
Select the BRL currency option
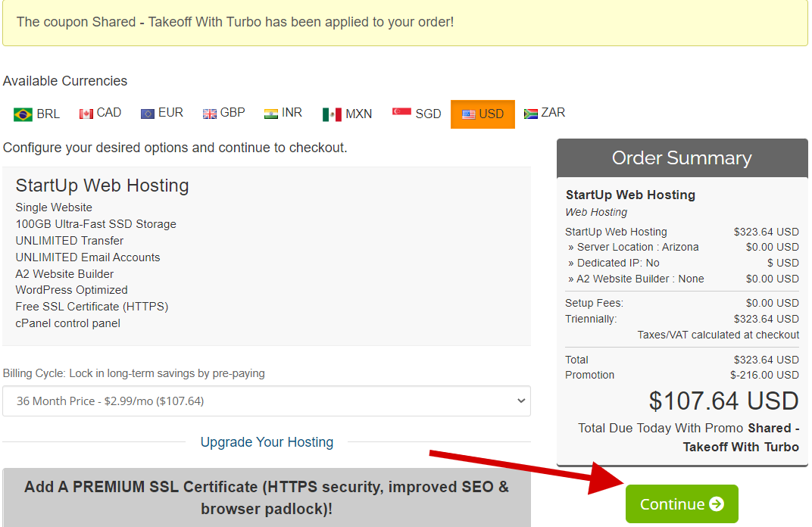click(x=36, y=114)
